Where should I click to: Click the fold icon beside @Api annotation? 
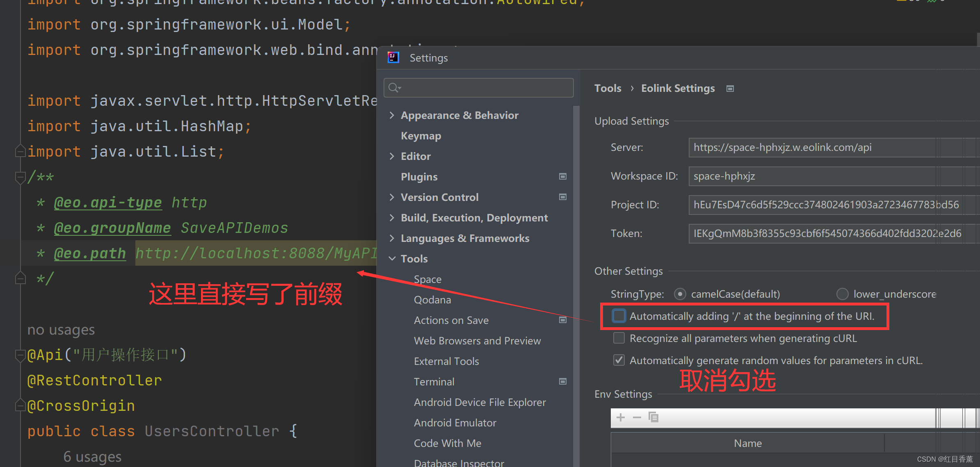(20, 355)
